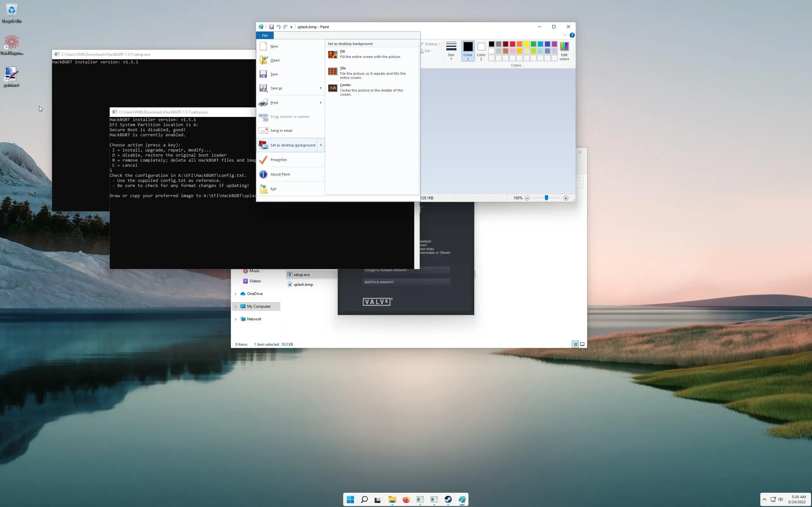812x507 pixels.
Task: Select Color 1 toggle box
Action: 468,51
